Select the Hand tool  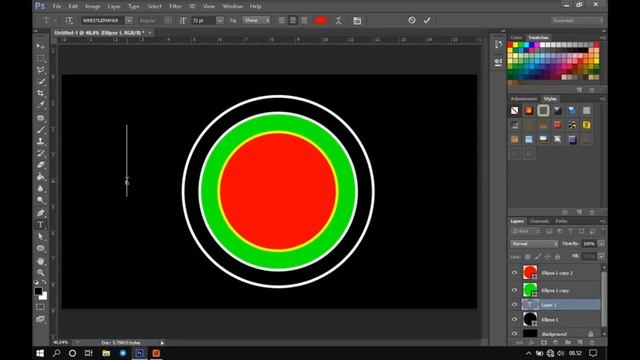(x=40, y=260)
